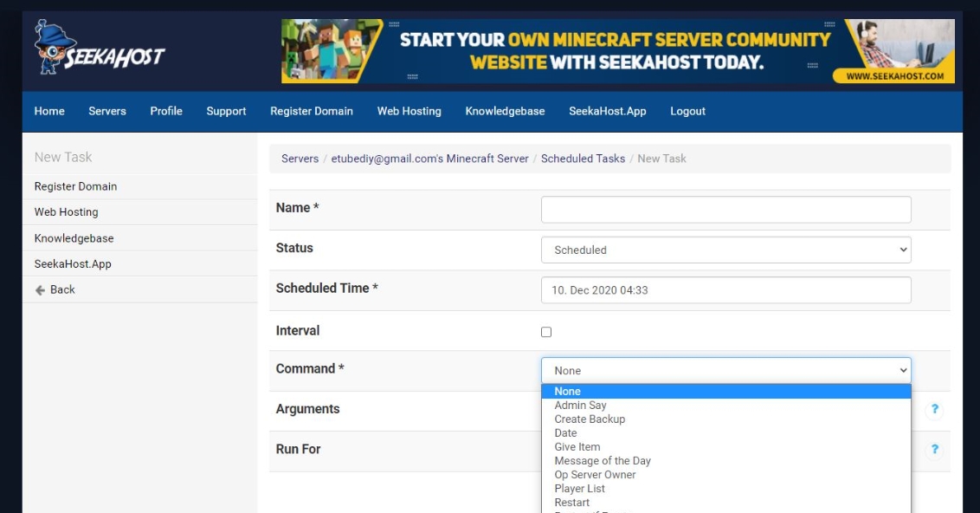Open Web Hosting in navigation bar
The height and width of the screenshot is (513, 980).
[x=409, y=112]
